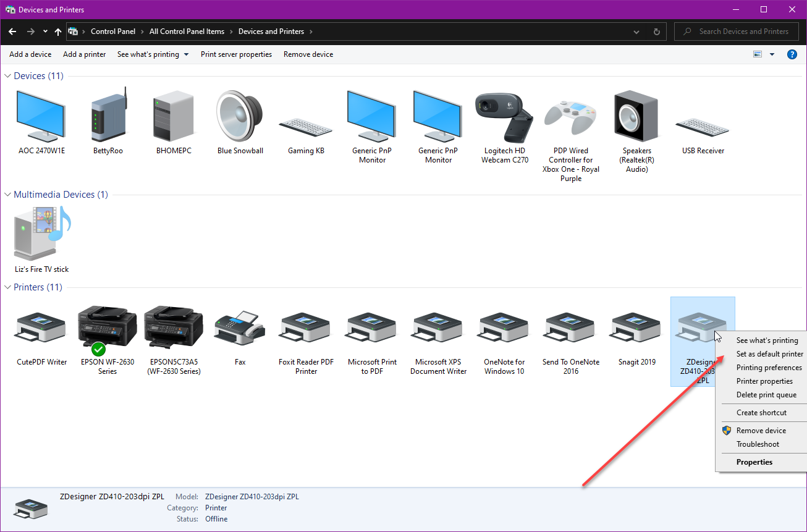Viewport: 807px width, 532px height.
Task: Click the Refresh button in address bar
Action: 657,32
